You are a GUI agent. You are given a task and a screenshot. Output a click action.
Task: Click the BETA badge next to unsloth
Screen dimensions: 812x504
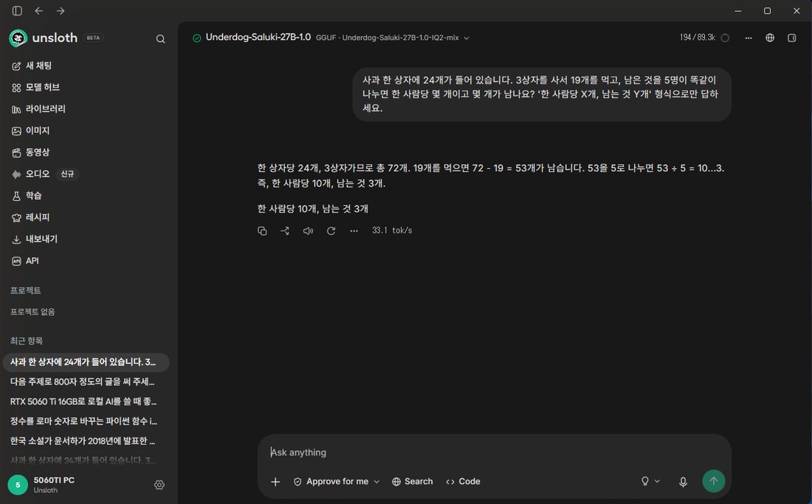[x=93, y=38]
